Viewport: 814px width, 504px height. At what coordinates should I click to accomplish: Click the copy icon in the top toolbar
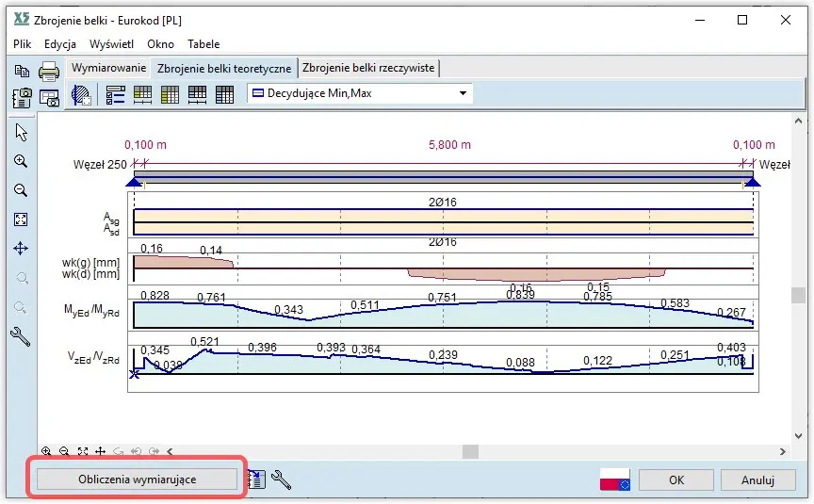click(22, 71)
